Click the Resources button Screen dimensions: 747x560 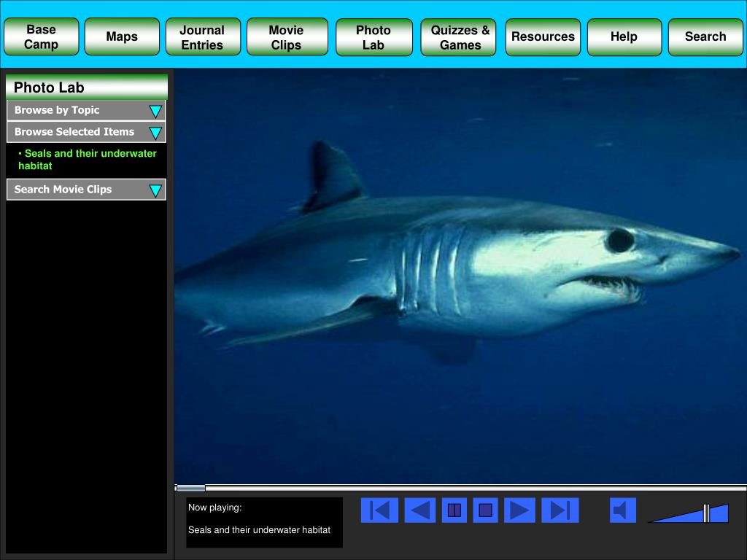pos(543,37)
